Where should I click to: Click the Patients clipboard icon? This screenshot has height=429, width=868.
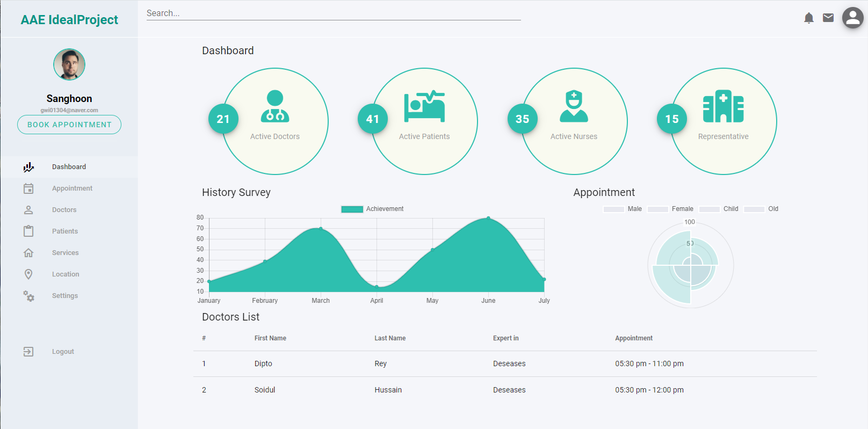[x=28, y=231]
